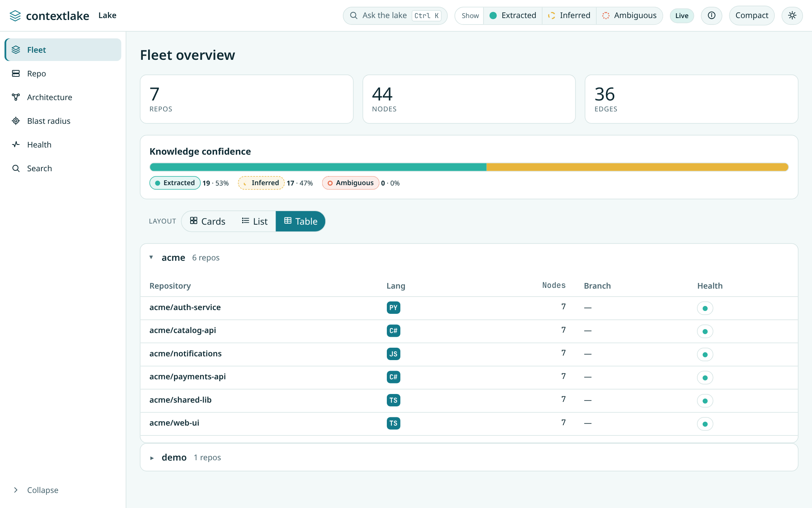Click the C# badge for payments-api
Image resolution: width=812 pixels, height=508 pixels.
393,377
